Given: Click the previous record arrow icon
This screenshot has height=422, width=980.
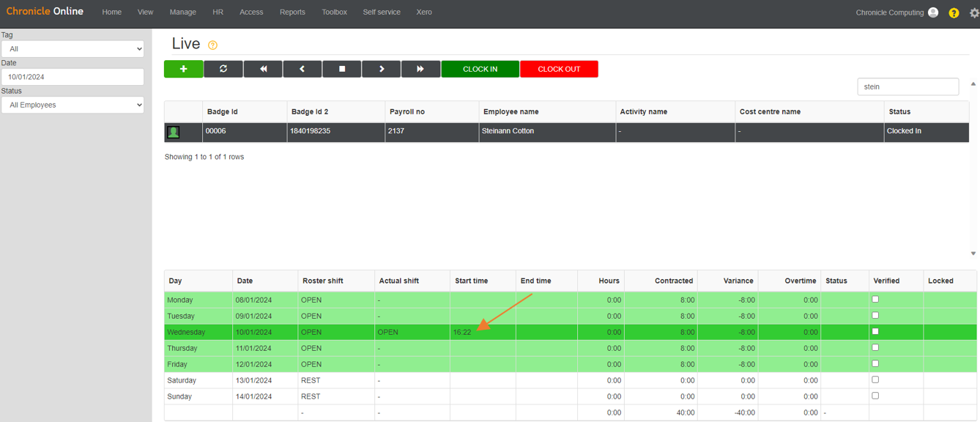Looking at the screenshot, I should 302,68.
